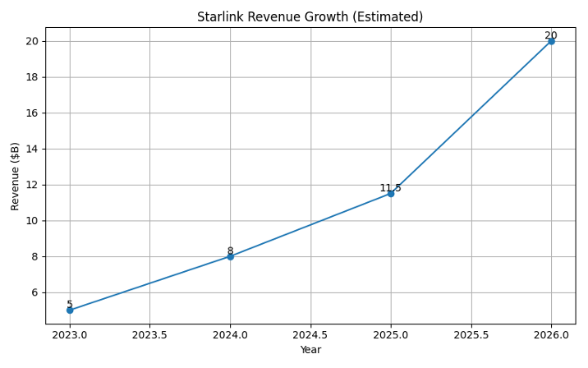Screen dimensions: 588x368
Task: Click the '20' y-axis tick label
Action: point(33,41)
